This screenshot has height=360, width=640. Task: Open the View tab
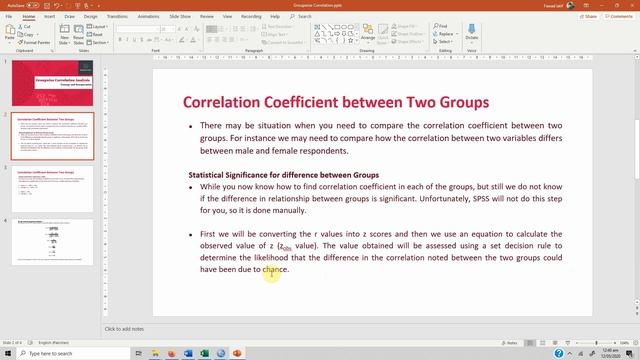(x=227, y=17)
